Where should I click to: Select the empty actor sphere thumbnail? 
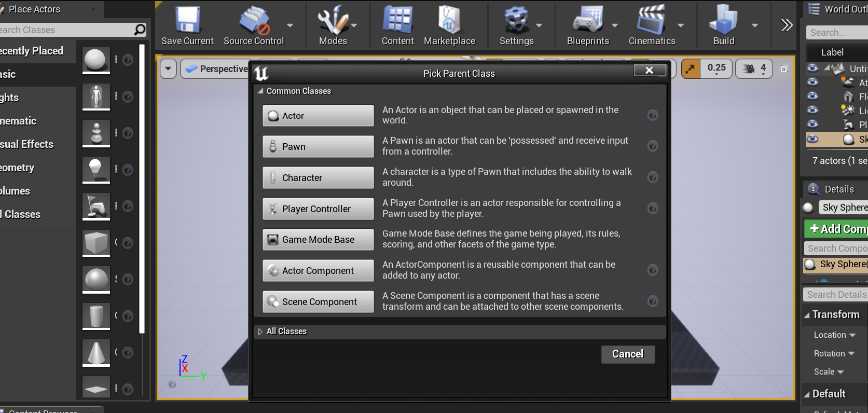(x=96, y=60)
